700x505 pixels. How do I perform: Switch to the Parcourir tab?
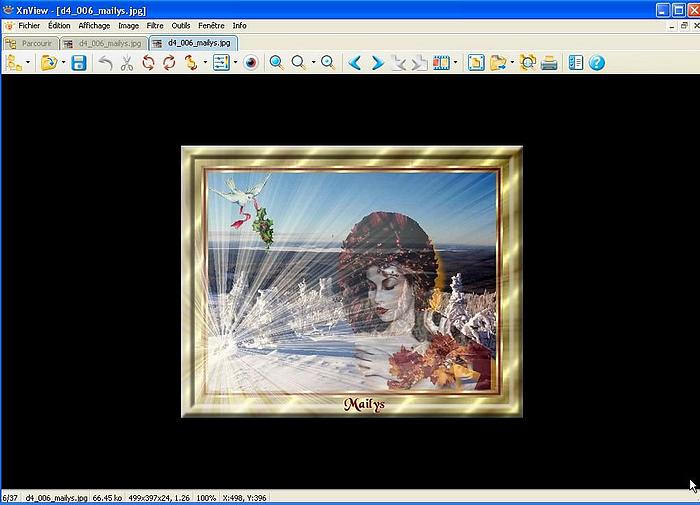30,43
